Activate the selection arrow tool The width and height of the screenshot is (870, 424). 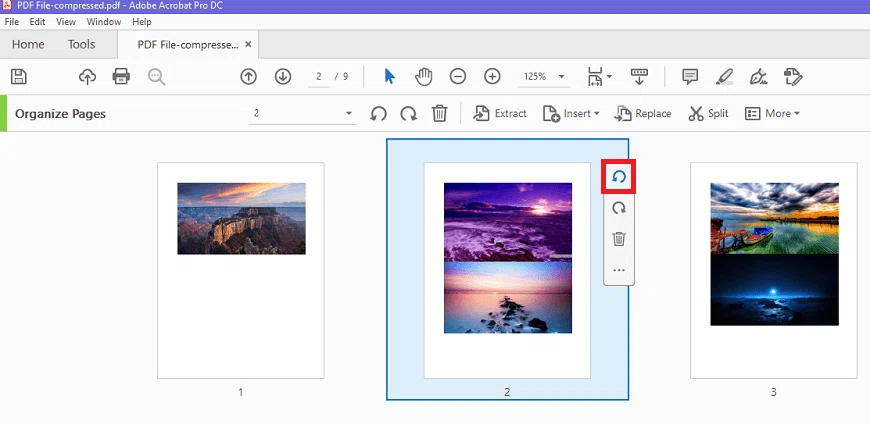click(x=390, y=77)
